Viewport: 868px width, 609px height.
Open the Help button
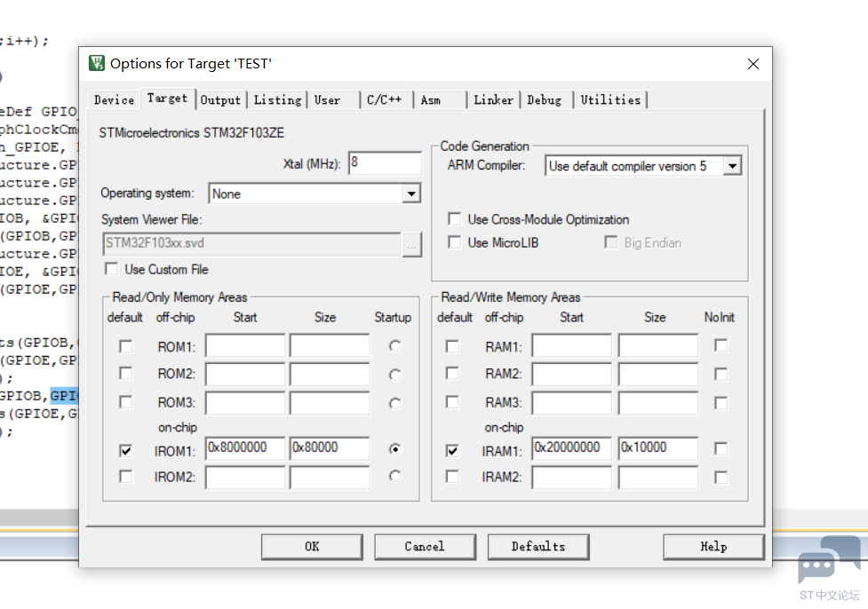point(713,547)
